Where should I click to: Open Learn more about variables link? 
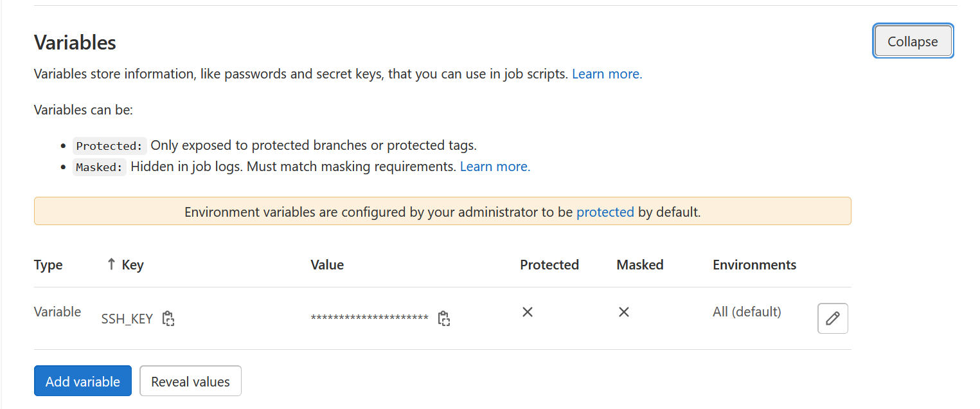click(x=607, y=74)
